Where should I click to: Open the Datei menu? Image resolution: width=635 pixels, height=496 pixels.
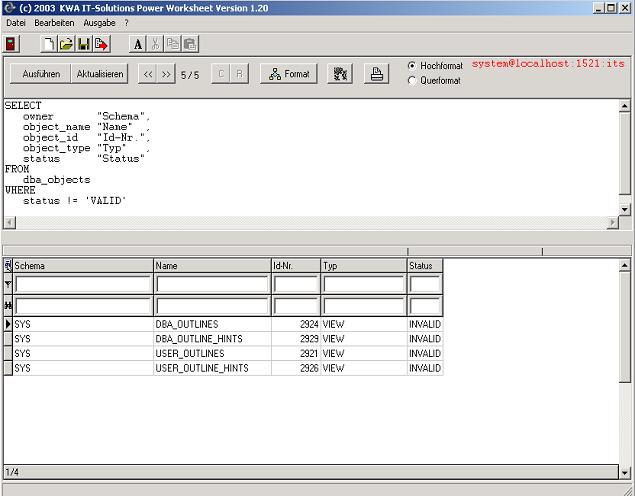16,22
